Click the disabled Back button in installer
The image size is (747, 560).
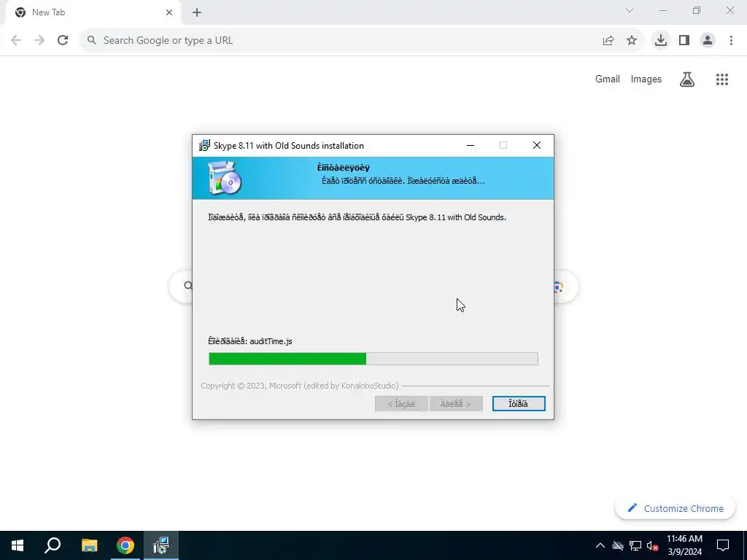(401, 403)
